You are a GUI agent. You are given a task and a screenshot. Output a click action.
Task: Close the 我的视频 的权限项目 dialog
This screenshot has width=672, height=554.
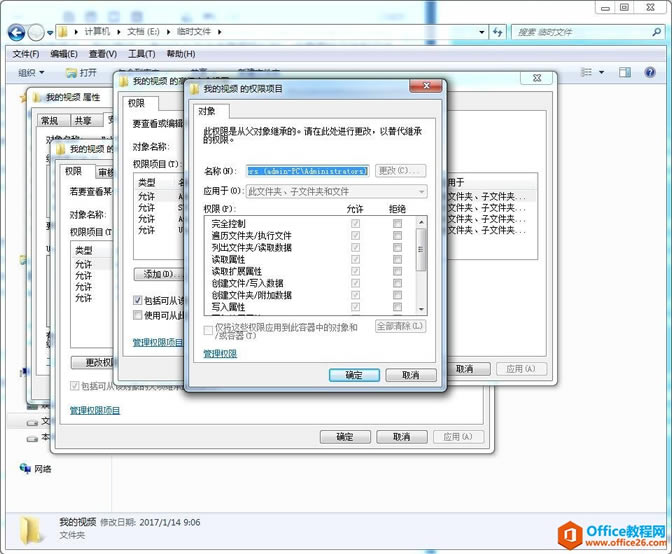426,86
